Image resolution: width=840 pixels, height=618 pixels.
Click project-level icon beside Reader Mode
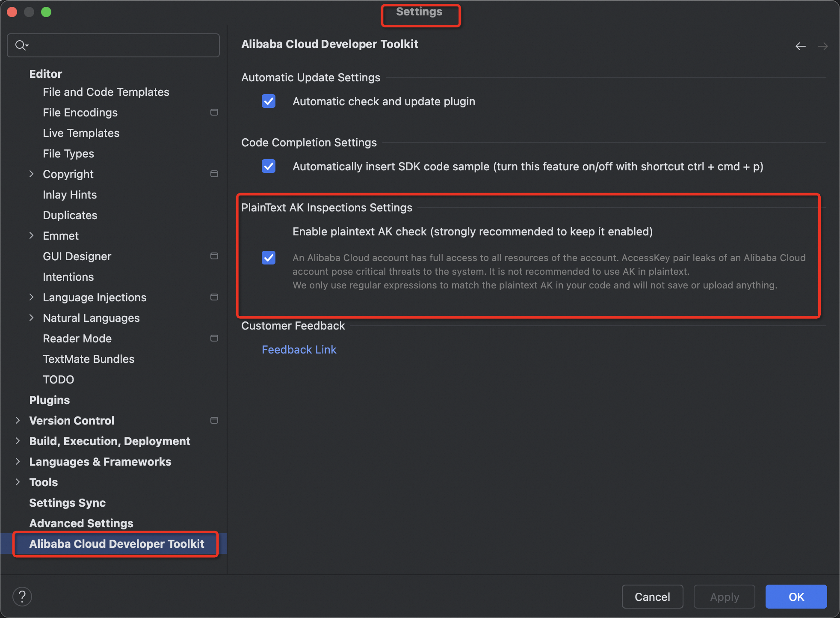(214, 338)
